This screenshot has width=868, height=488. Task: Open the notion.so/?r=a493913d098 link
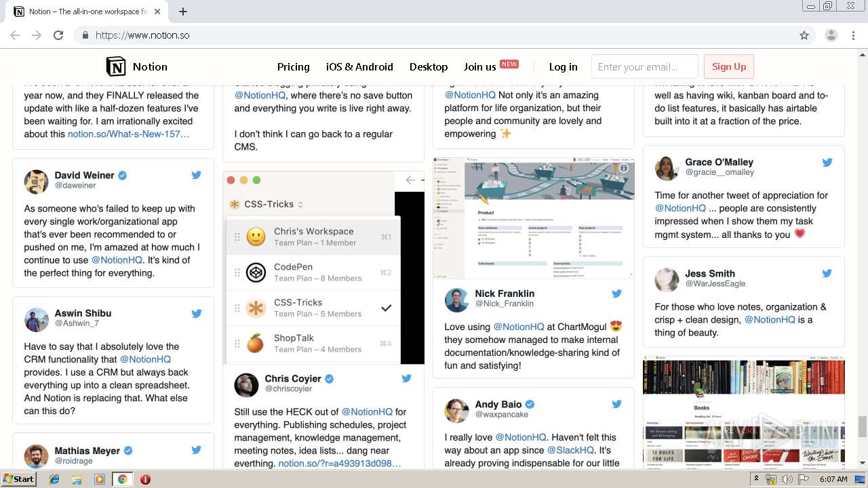[x=340, y=464]
